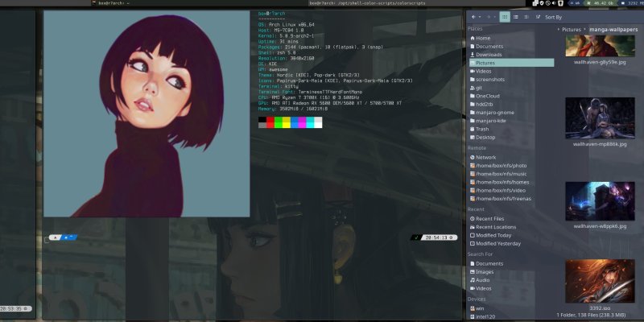Switch to Icons view mode
The image size is (644, 322).
(x=505, y=16)
